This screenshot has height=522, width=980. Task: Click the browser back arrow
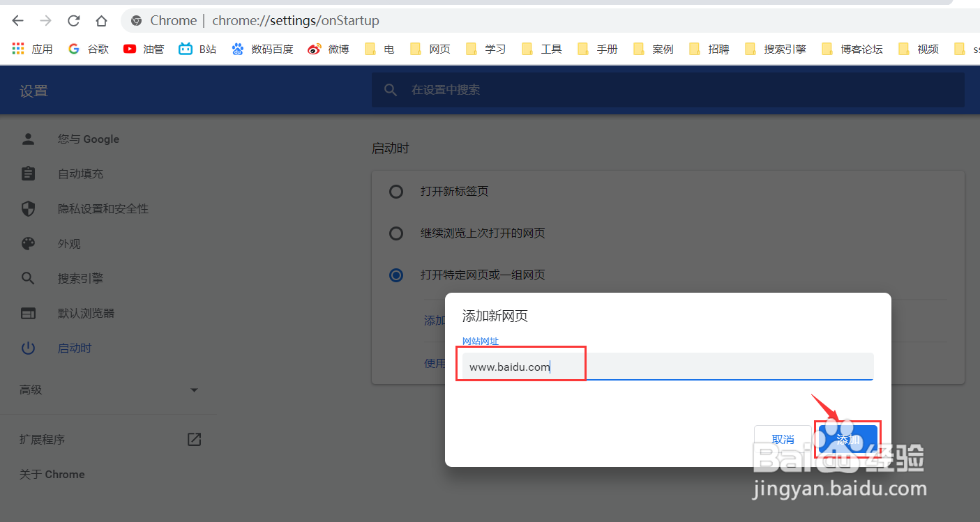(x=18, y=21)
